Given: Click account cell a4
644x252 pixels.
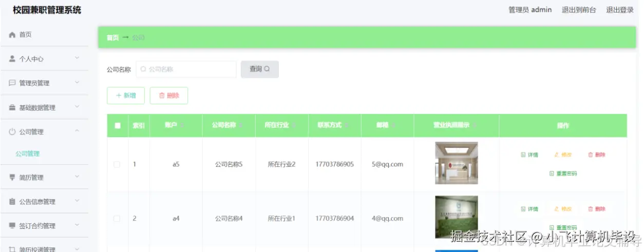Looking at the screenshot, I should (x=176, y=218).
